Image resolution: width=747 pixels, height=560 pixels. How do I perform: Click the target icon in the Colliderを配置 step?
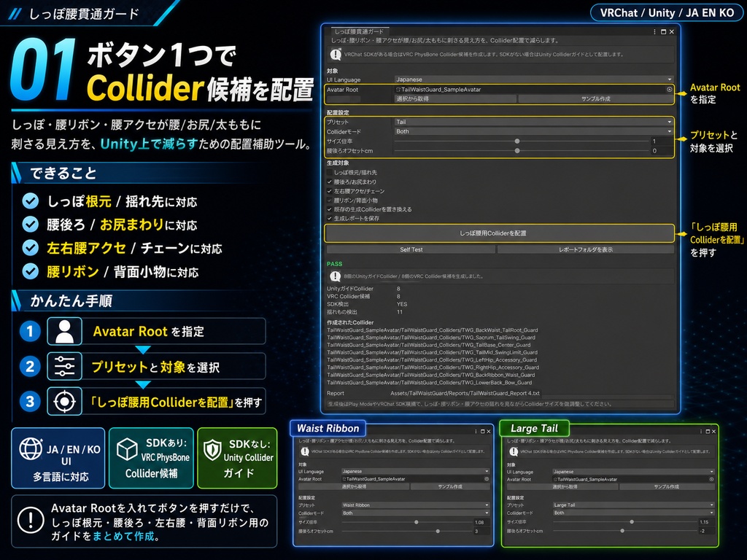65,402
